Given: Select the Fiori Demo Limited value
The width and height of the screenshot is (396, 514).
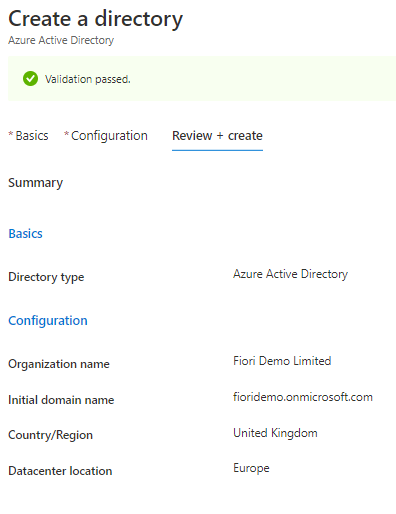Looking at the screenshot, I should pyautogui.click(x=282, y=361).
